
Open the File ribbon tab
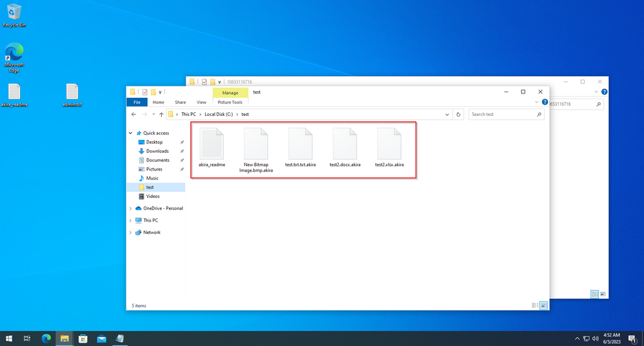(137, 102)
